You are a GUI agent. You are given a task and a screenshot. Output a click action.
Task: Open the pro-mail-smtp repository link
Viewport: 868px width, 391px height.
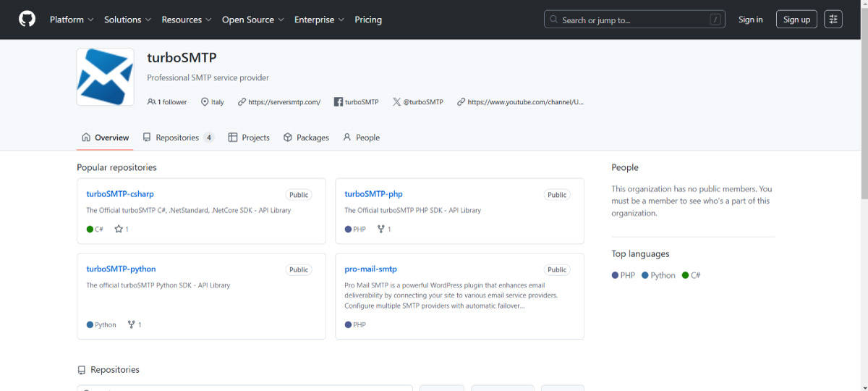[x=370, y=269]
